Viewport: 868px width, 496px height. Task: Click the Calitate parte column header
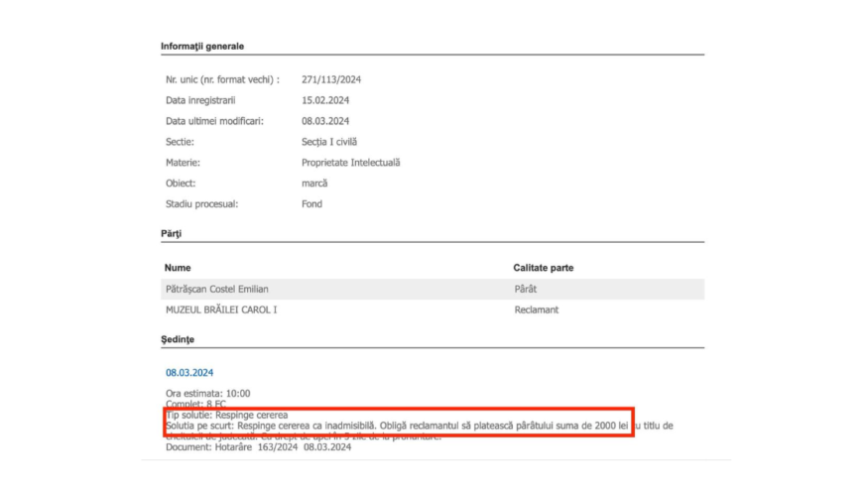pyautogui.click(x=543, y=268)
